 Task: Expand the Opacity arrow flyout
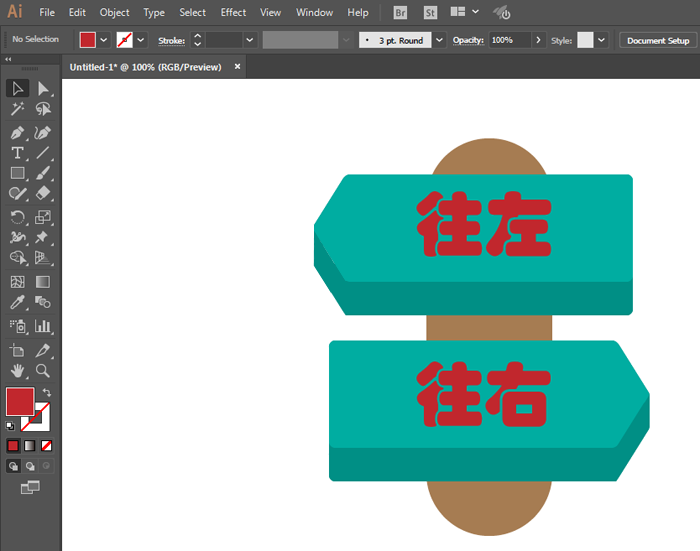pyautogui.click(x=538, y=40)
